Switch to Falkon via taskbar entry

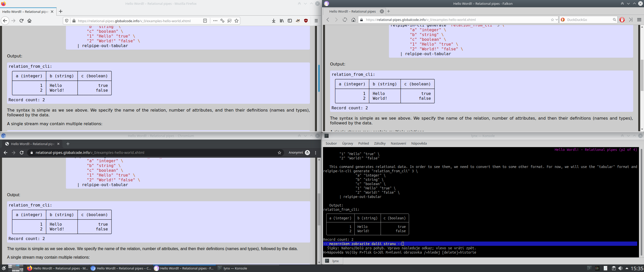click(x=184, y=268)
